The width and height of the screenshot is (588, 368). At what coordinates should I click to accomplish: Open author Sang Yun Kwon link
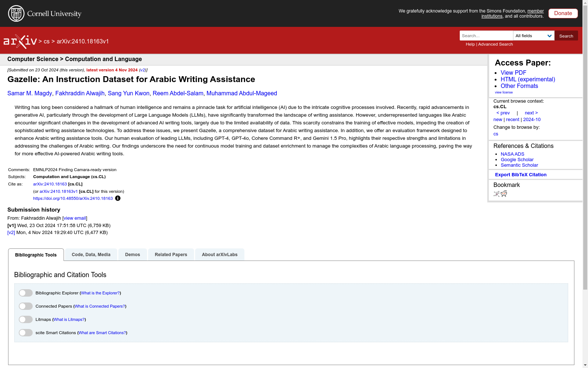[x=129, y=93]
